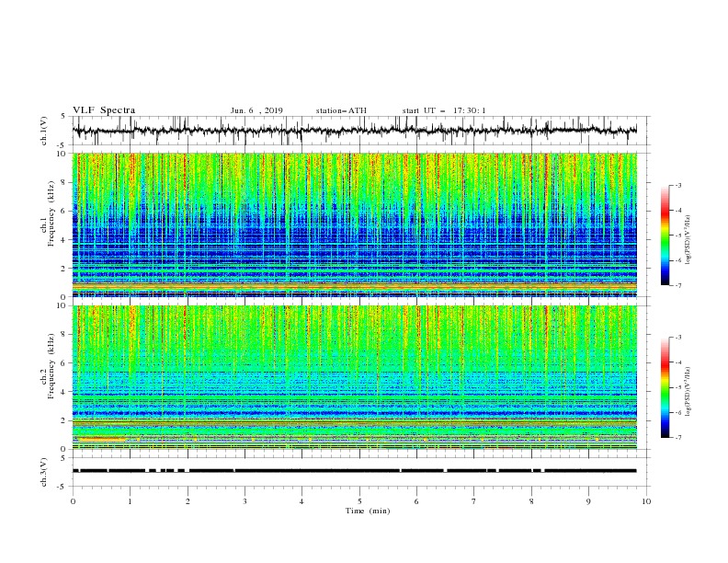Click the "9" tick on the time axis
This screenshot has height=563, width=728.
(x=588, y=501)
